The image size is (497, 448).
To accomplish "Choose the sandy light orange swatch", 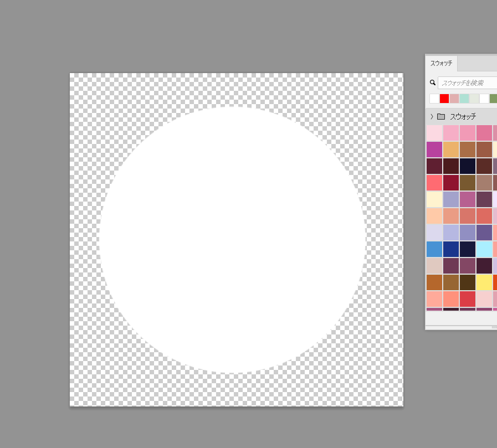I will [451, 150].
